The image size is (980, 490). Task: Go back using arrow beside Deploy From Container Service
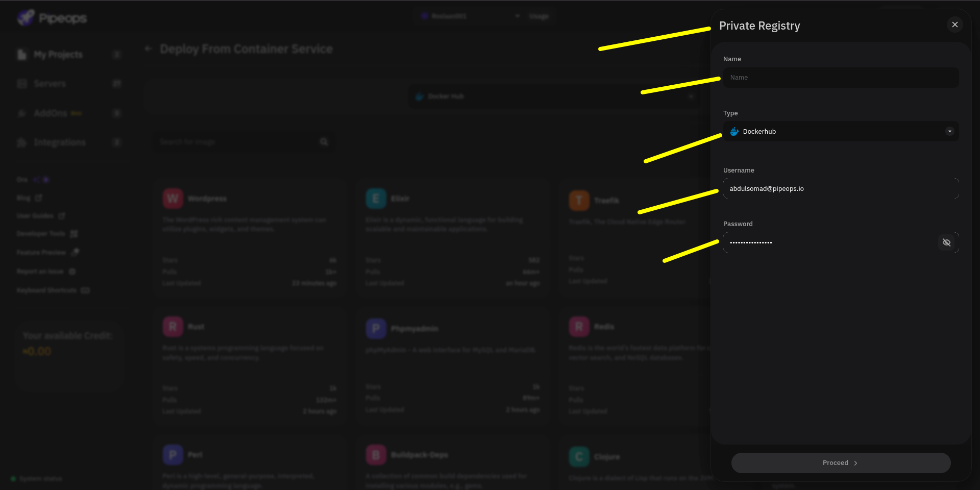(x=149, y=49)
